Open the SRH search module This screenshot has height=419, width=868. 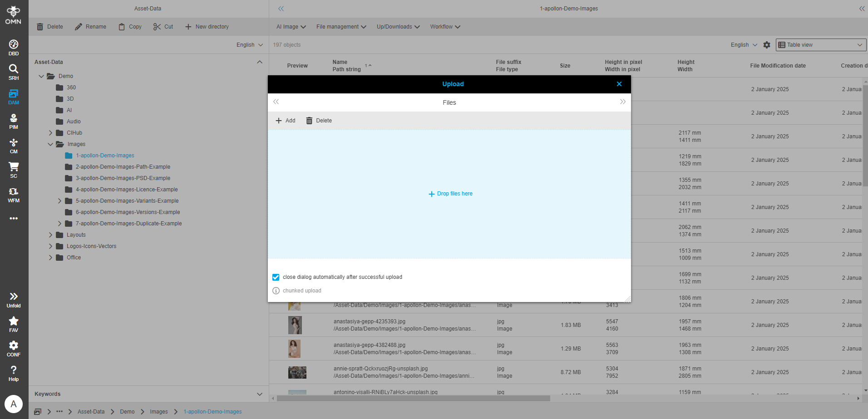(13, 71)
